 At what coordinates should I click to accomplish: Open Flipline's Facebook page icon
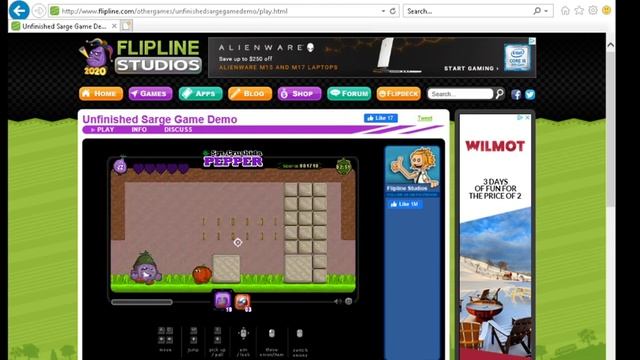[516, 94]
